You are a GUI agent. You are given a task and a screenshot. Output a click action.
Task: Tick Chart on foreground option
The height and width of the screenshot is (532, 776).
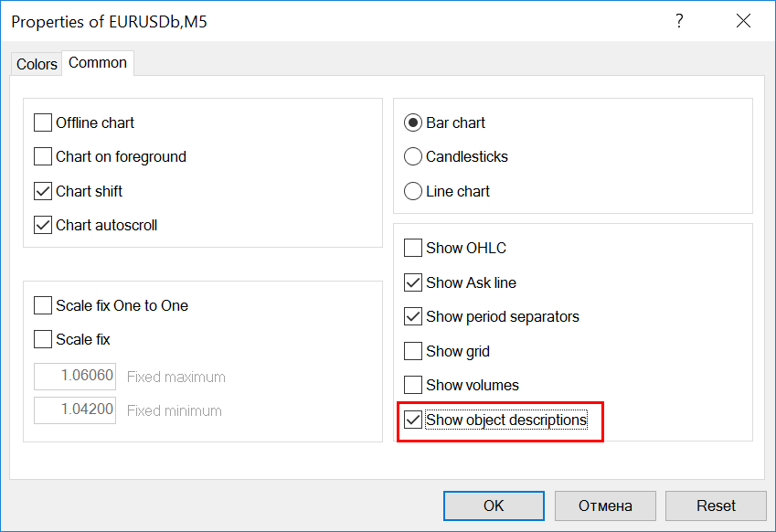tap(43, 156)
